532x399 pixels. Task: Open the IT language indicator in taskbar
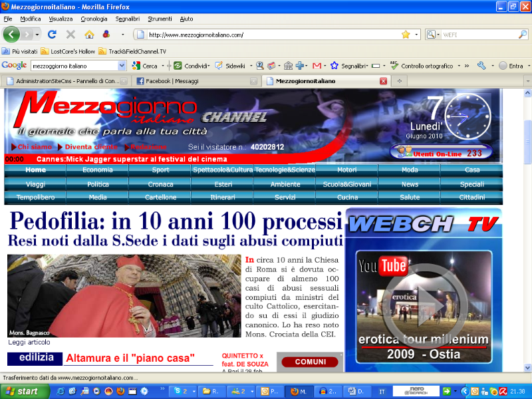(382, 392)
